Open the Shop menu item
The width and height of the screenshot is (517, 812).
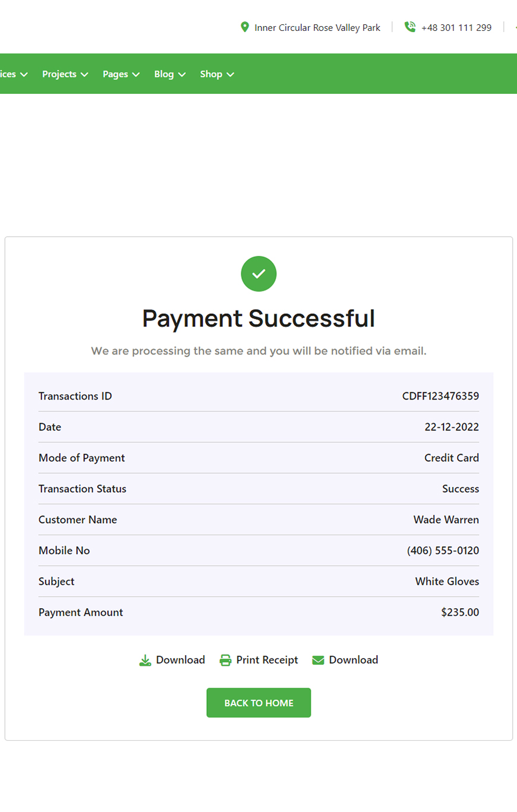[x=211, y=74]
